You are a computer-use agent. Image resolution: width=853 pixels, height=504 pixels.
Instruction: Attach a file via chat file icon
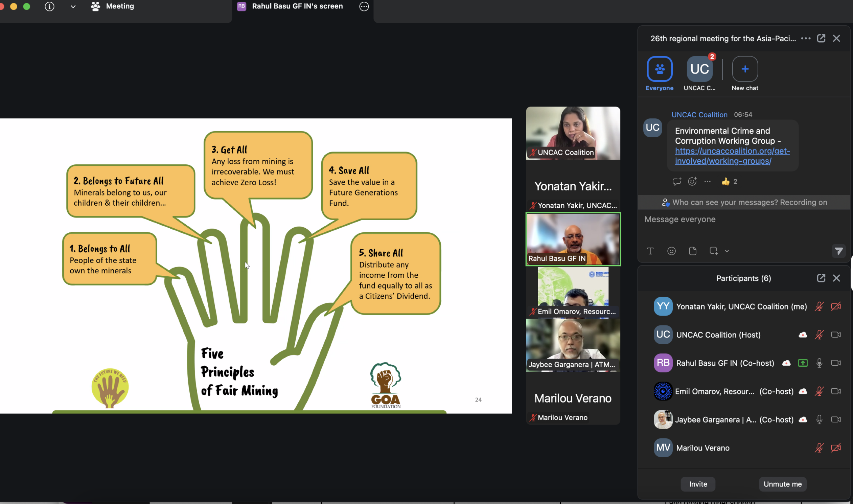pos(693,251)
